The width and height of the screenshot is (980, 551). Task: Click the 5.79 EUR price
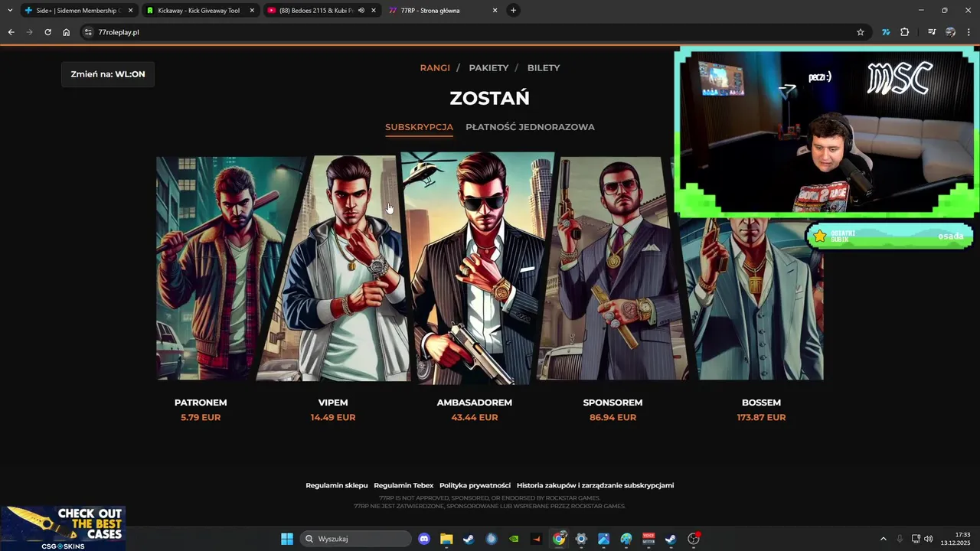point(201,418)
